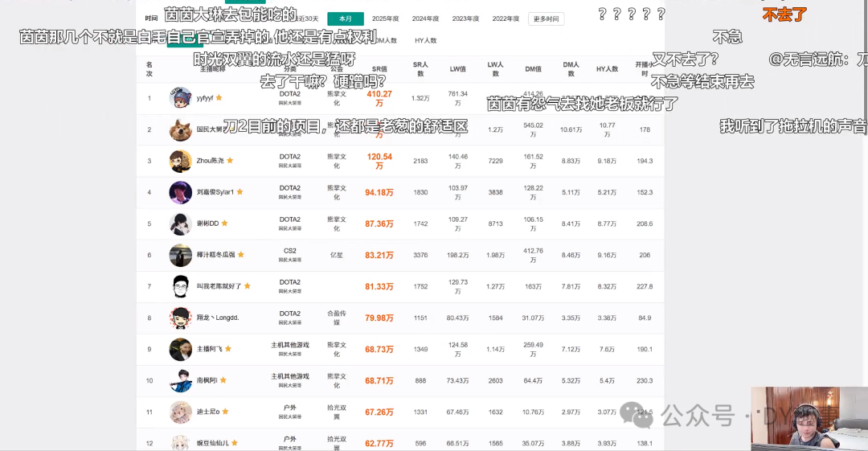Sort by the SR人数 column header

pyautogui.click(x=420, y=68)
